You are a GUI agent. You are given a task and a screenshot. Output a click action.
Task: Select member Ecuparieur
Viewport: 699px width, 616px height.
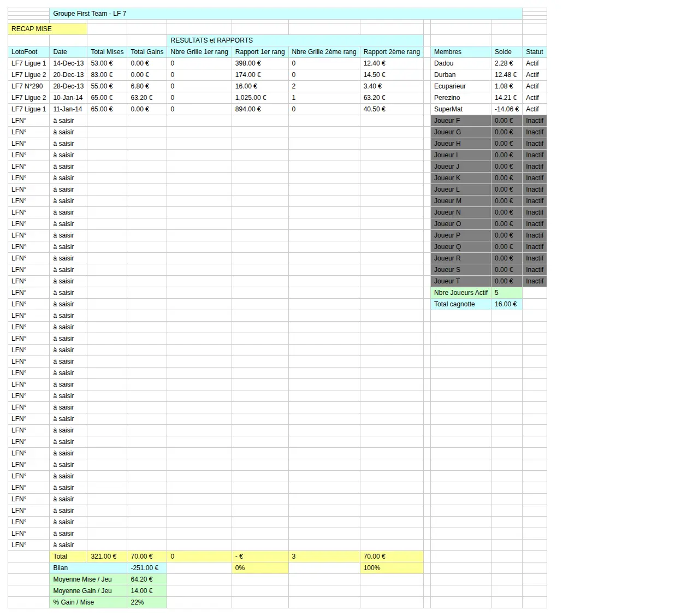coord(461,86)
